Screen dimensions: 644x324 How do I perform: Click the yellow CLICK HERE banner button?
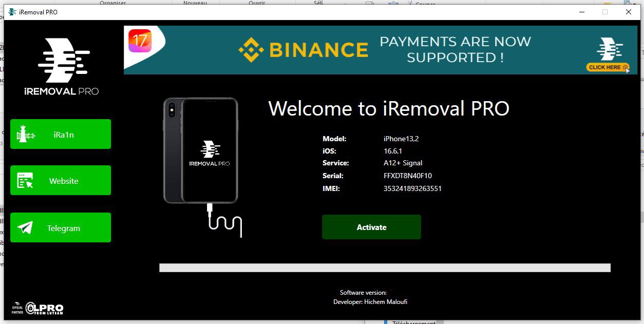(x=608, y=67)
